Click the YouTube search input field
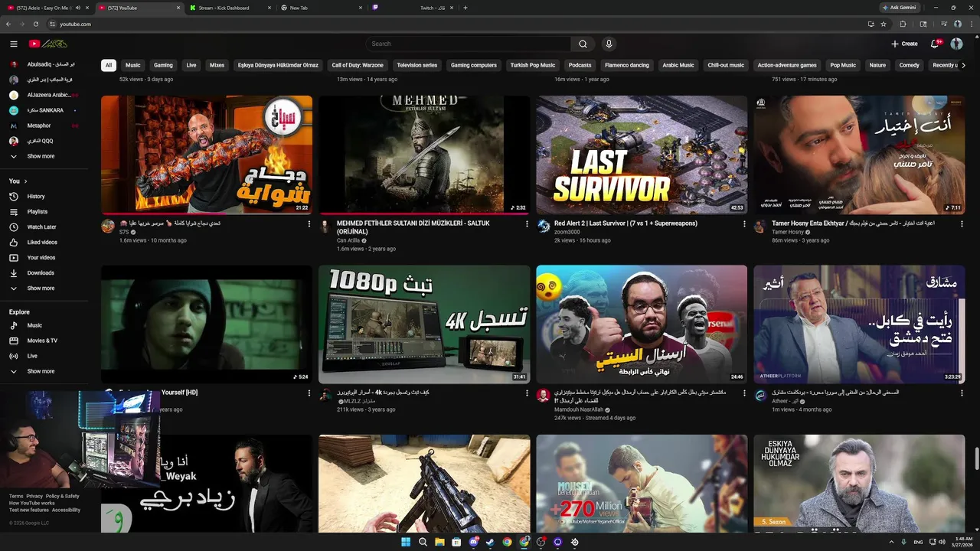The height and width of the screenshot is (551, 980). point(468,44)
